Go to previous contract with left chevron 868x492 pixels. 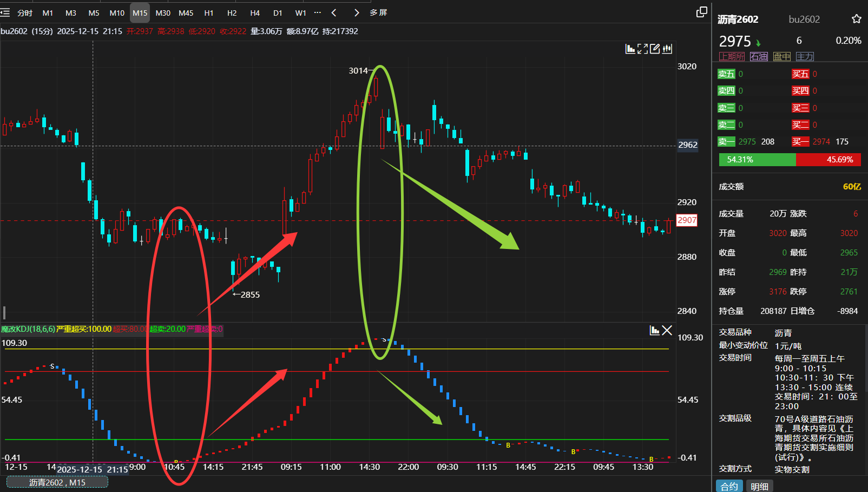pos(334,13)
